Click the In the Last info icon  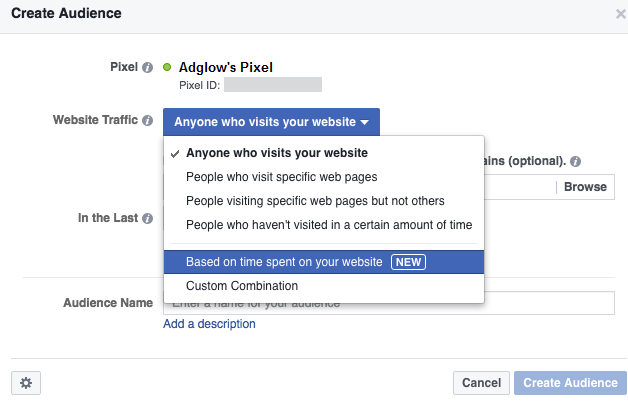point(147,218)
